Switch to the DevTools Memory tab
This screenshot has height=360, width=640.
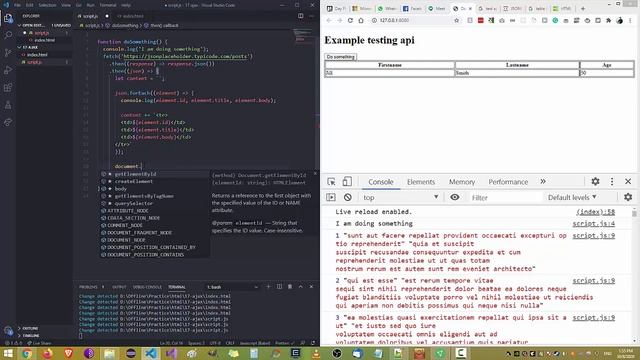(462, 182)
